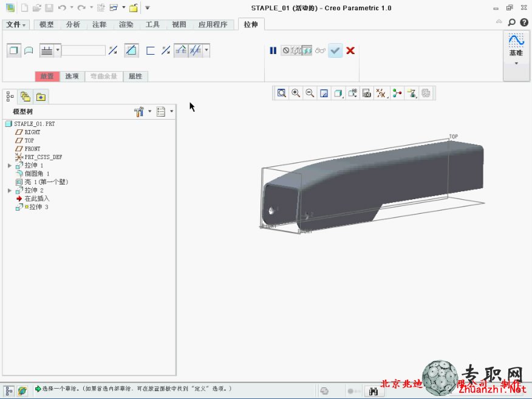The image size is (532, 399).
Task: Click the regenerate model icon
Action: [101, 7]
